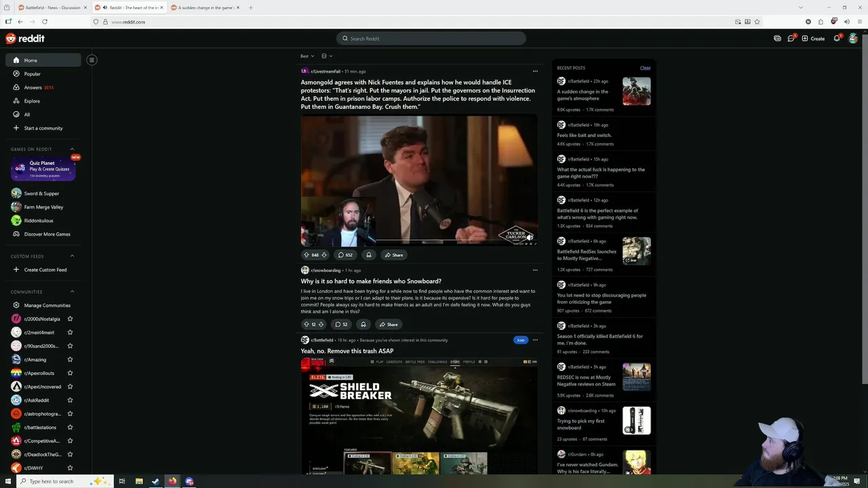This screenshot has width=868, height=488.
Task: Open 'Feels like bait and switch.' post
Action: [585, 136]
